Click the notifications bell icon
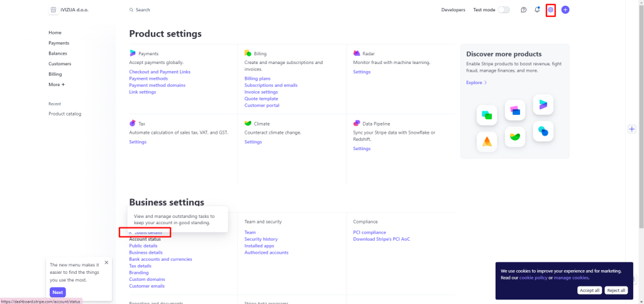 tap(537, 10)
